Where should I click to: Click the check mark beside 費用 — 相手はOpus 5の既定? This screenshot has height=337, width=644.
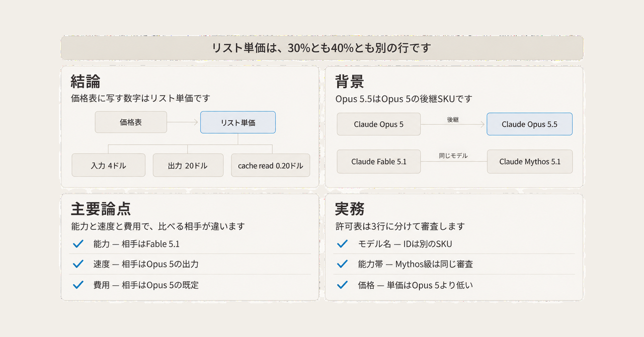tap(78, 285)
